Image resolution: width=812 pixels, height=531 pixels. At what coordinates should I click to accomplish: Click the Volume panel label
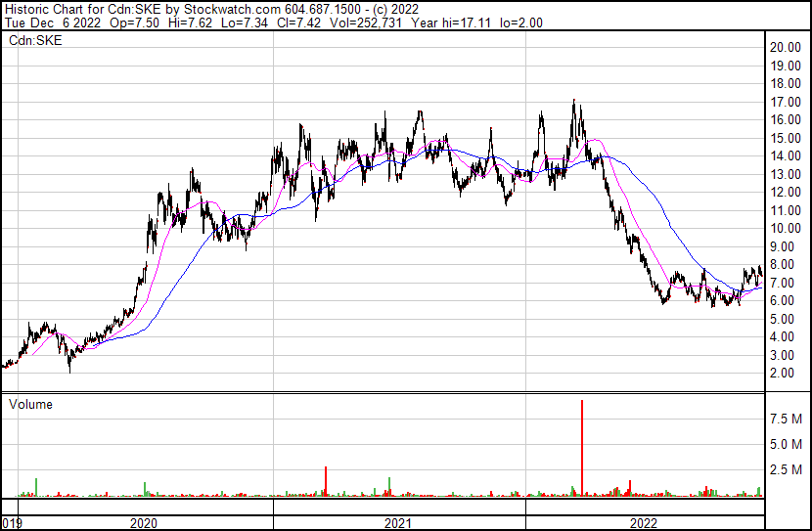pyautogui.click(x=30, y=404)
